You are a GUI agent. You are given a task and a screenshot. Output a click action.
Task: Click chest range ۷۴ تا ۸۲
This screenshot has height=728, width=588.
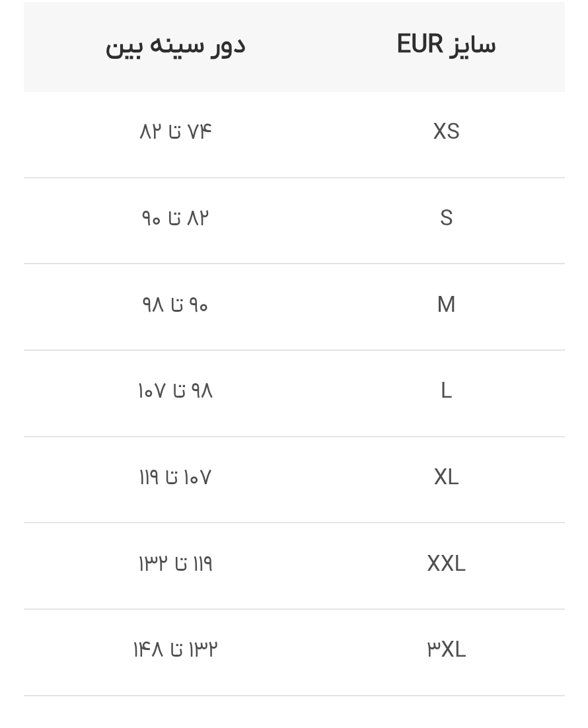tap(175, 131)
